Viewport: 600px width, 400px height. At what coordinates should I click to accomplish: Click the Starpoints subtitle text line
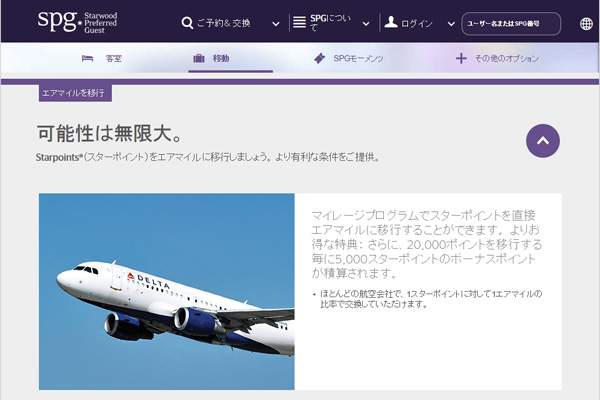[x=207, y=157]
